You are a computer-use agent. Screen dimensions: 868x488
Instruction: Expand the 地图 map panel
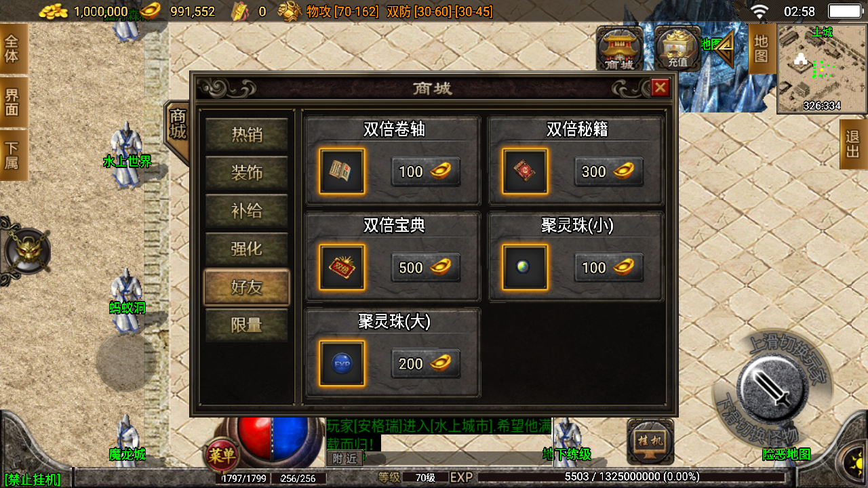tap(762, 49)
